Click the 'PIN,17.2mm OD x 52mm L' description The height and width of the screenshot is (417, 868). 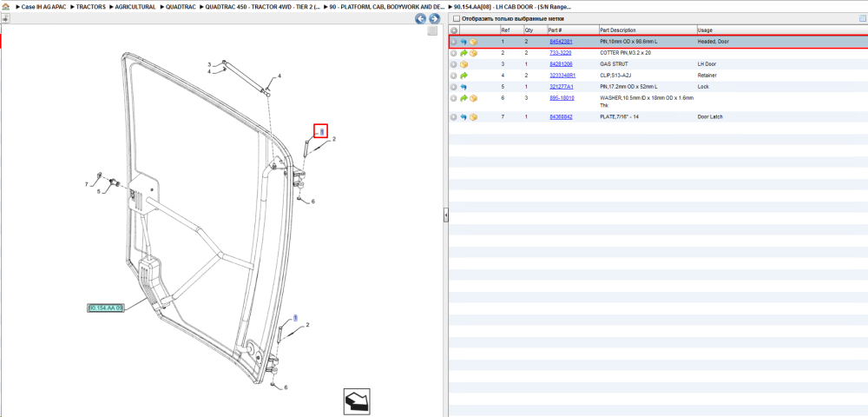click(628, 87)
